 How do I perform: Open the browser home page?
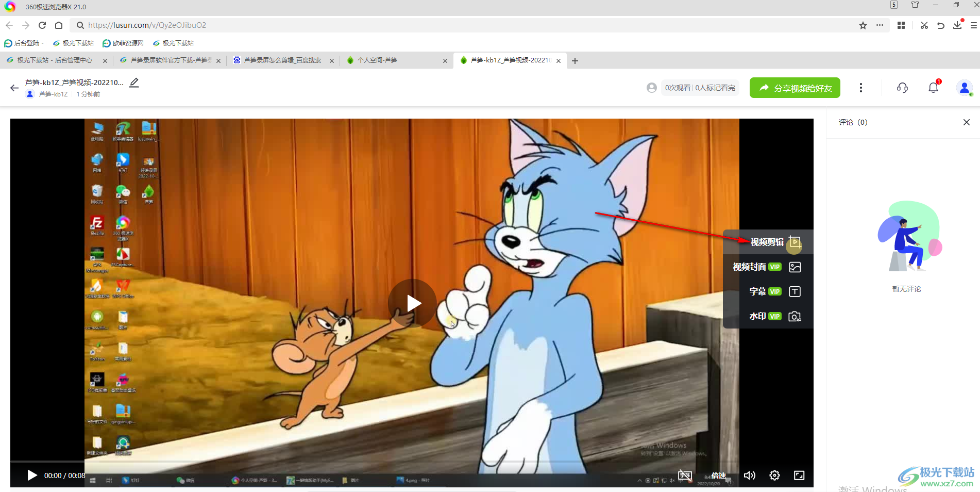[59, 25]
